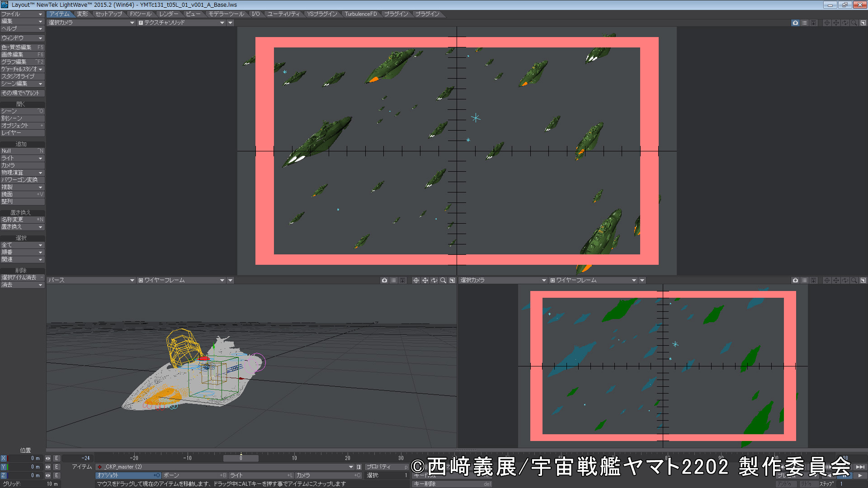Switch to カメラ (cameras) edit mode
868x488 pixels.
tap(328, 475)
